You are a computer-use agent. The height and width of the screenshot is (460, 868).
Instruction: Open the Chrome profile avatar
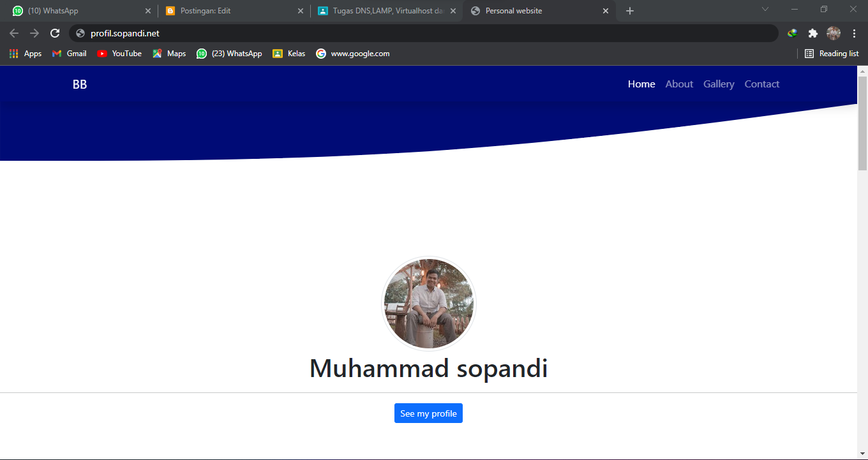834,33
